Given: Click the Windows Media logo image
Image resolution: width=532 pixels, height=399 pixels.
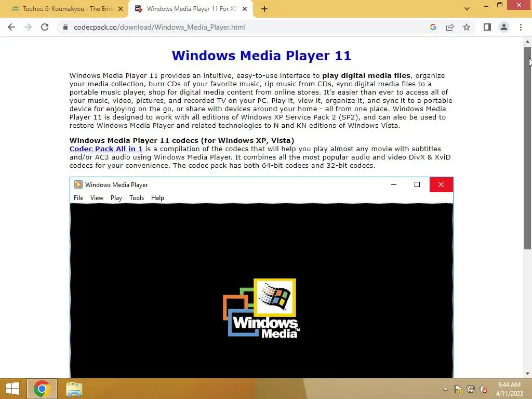Looking at the screenshot, I should 261,308.
